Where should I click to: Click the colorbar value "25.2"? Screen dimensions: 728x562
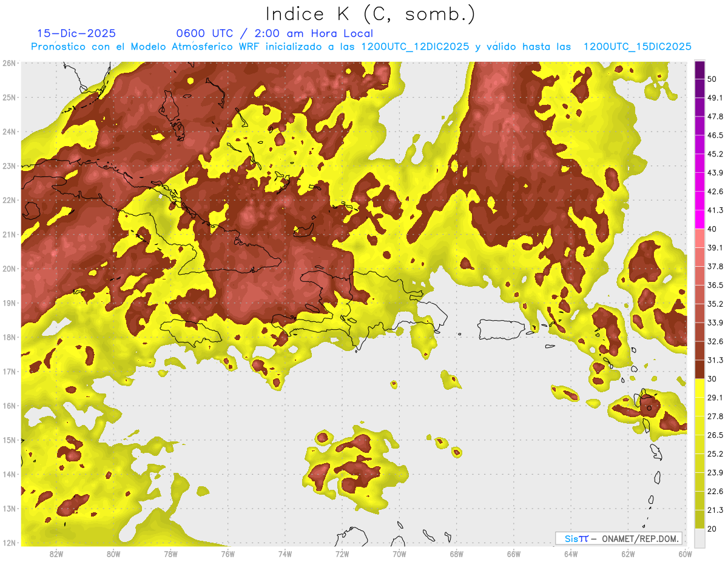click(715, 454)
